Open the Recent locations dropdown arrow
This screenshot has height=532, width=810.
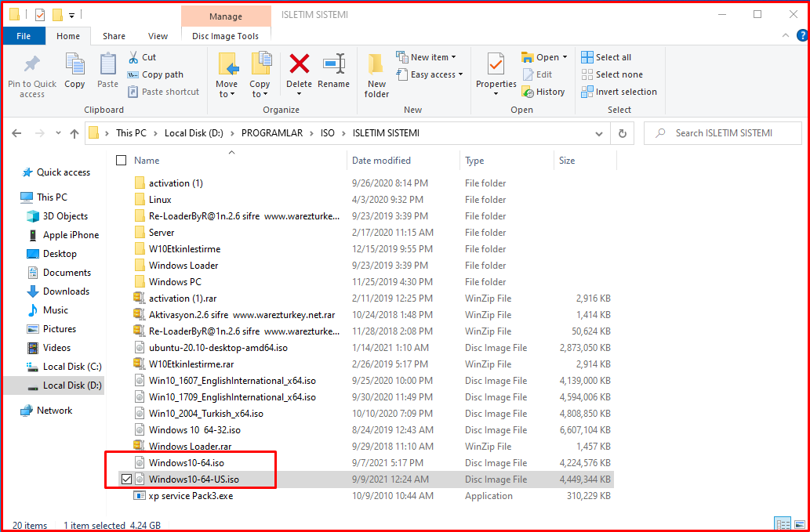[58, 133]
